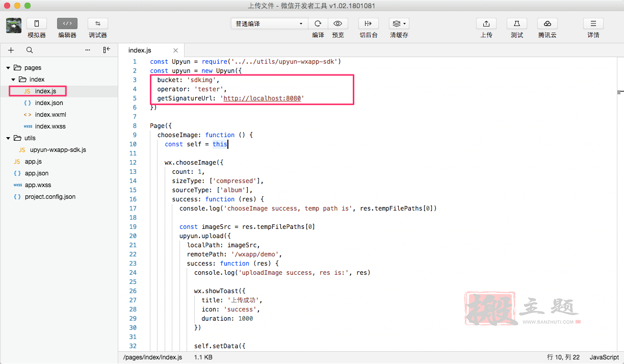Click the compile (编译) refresh icon
624x364 pixels.
coord(318,23)
